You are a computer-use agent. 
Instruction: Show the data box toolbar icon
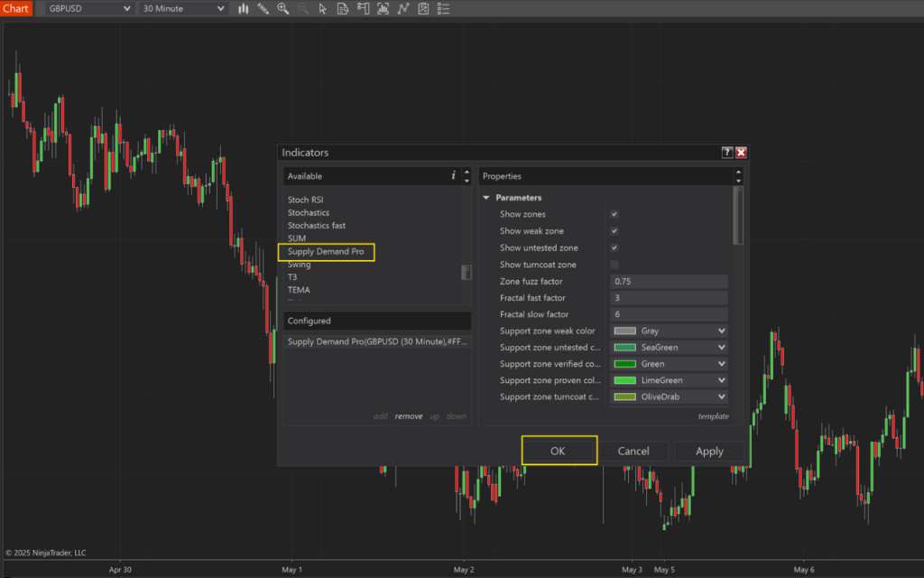(x=342, y=9)
